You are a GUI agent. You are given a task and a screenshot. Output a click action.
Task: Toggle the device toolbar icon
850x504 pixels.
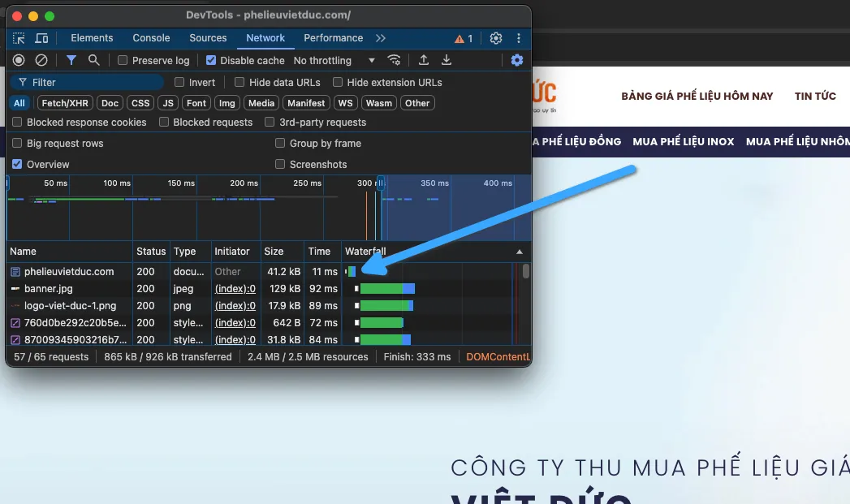41,38
